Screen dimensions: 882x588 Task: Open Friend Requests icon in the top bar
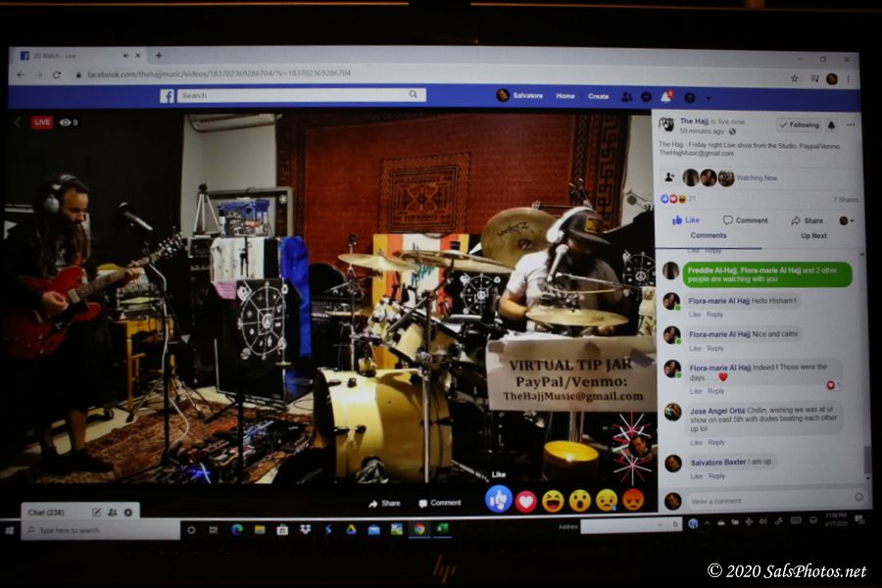point(626,97)
